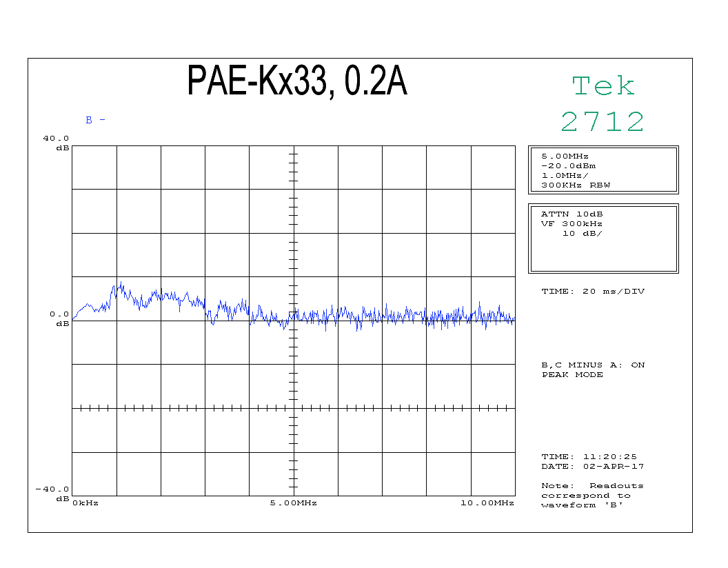Click the PAE-Kx33, 0.2A plot title
728x568 pixels.
297,81
